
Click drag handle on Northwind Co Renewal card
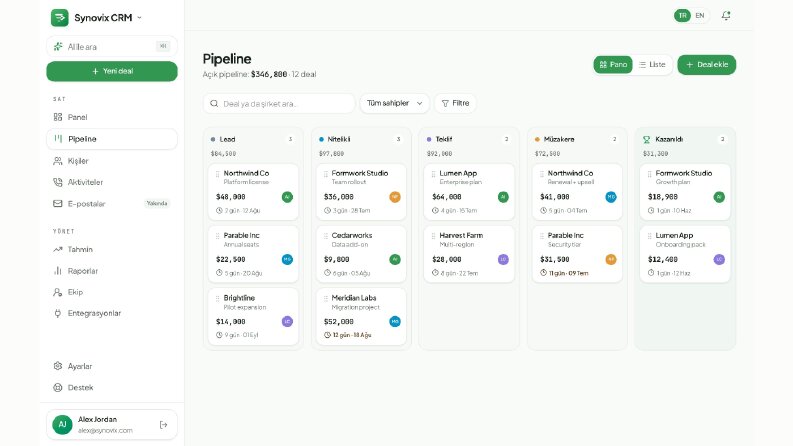[x=542, y=174]
